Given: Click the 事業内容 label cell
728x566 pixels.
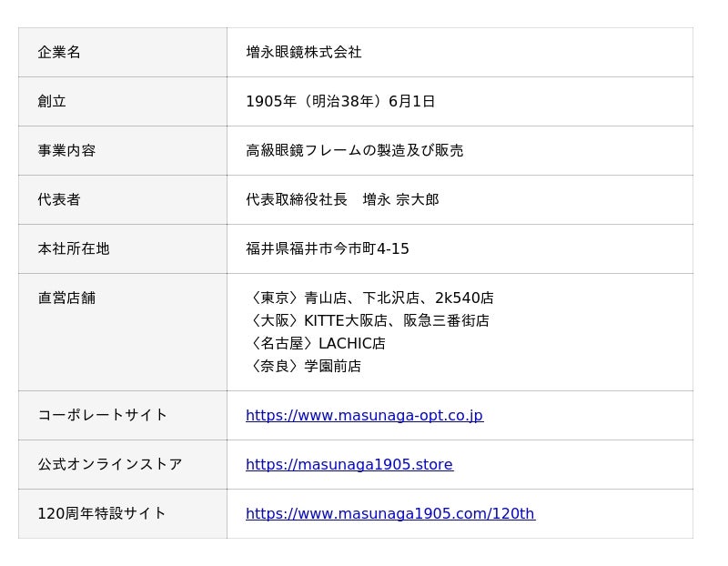Looking at the screenshot, I should point(66,151).
